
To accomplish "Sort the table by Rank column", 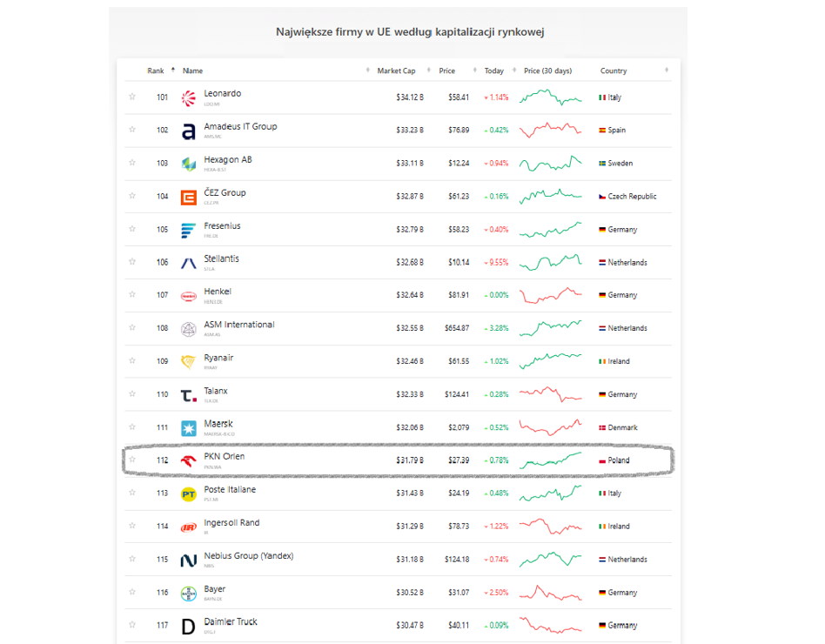I will click(x=157, y=70).
